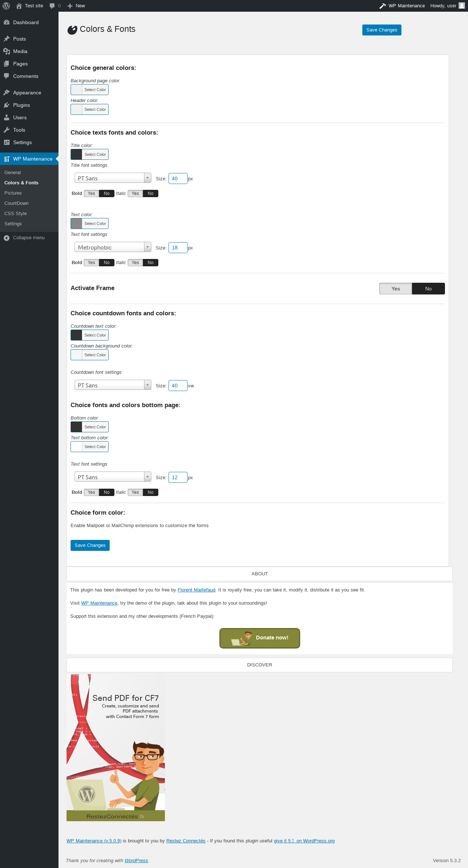The height and width of the screenshot is (868, 468).
Task: Click the Title color swatch
Action: [76, 154]
